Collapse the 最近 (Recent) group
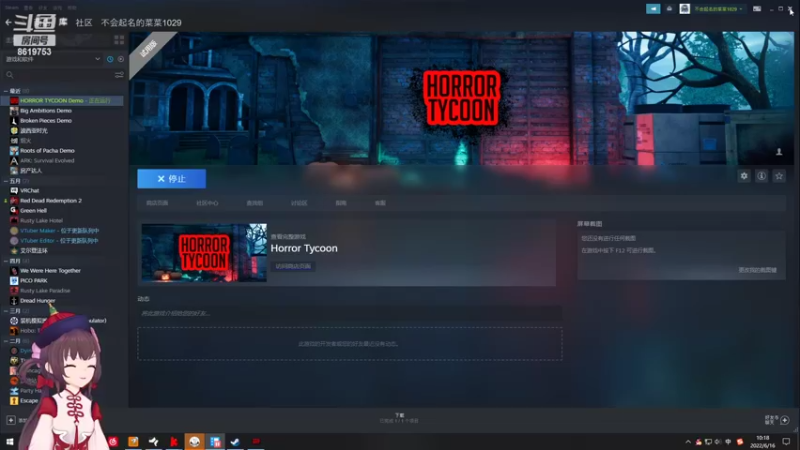 (6, 91)
